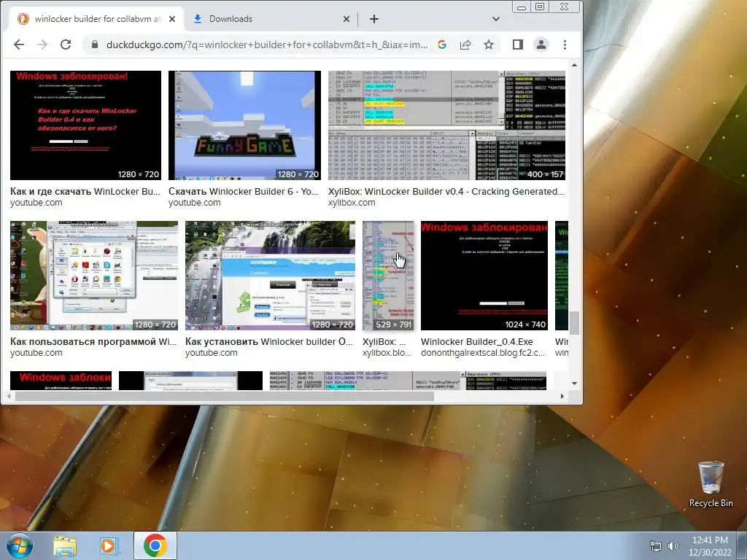Click the vertical scrollbar down arrow
The height and width of the screenshot is (560, 747).
[575, 384]
